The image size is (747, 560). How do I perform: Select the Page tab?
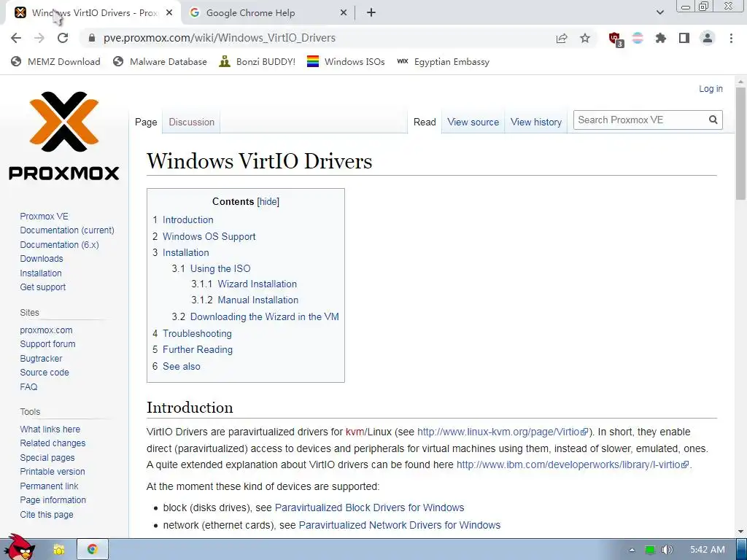(x=146, y=122)
